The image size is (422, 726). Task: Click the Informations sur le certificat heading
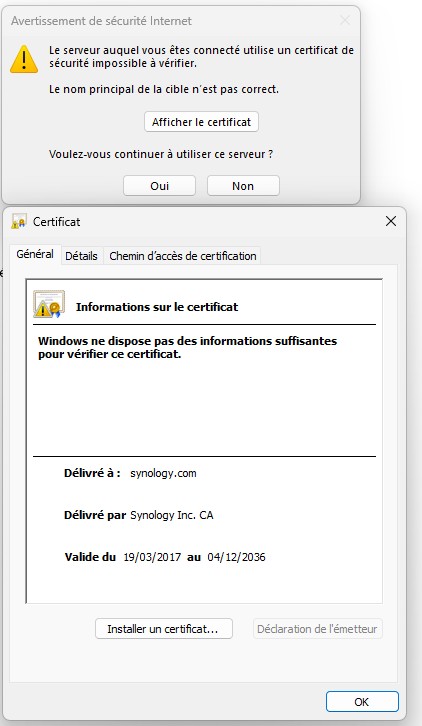tap(157, 307)
